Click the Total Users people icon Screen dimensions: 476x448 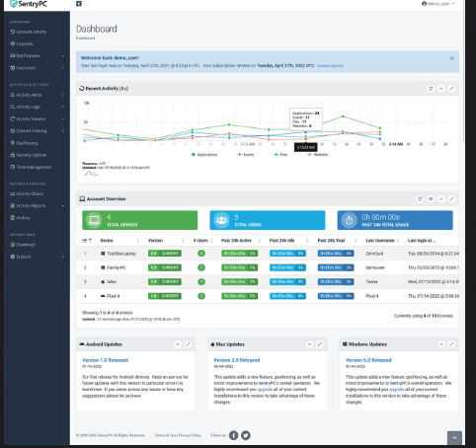pyautogui.click(x=221, y=220)
